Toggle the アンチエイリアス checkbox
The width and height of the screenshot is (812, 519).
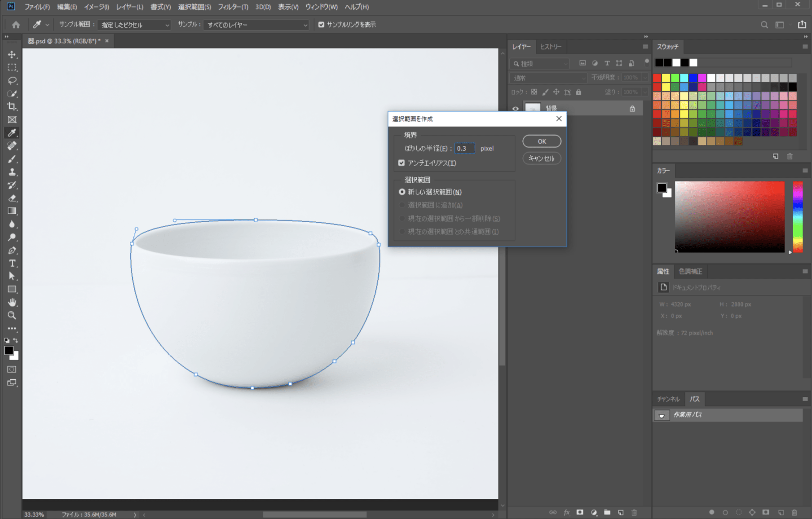tap(402, 163)
